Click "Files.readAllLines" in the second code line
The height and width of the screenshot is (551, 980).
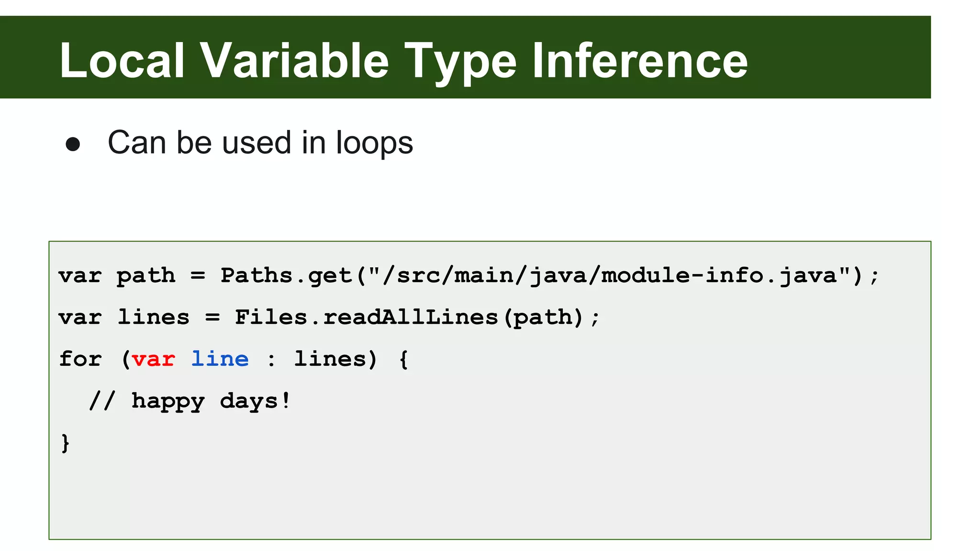(366, 317)
